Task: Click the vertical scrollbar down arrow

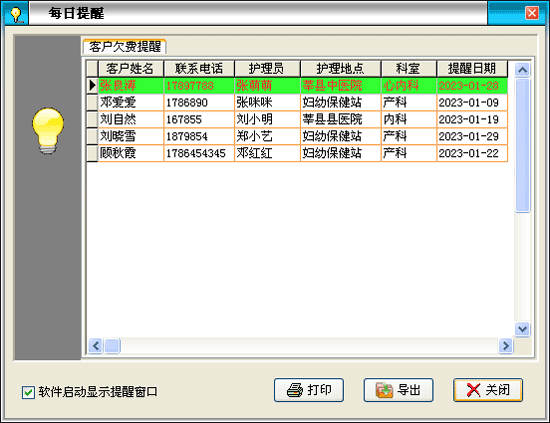Action: coord(522,329)
